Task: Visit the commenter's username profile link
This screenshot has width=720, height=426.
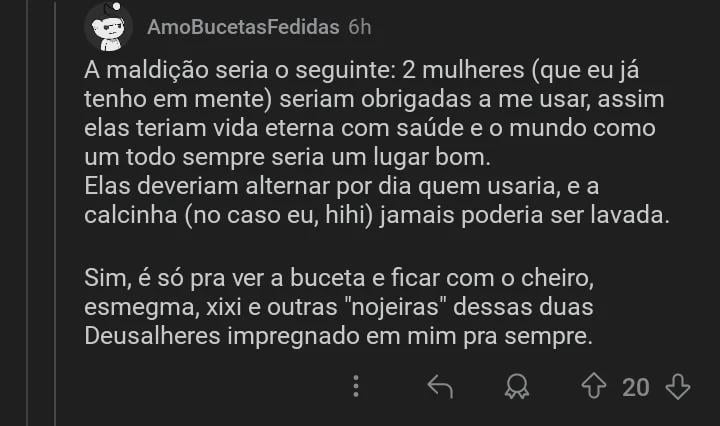Action: pyautogui.click(x=243, y=27)
